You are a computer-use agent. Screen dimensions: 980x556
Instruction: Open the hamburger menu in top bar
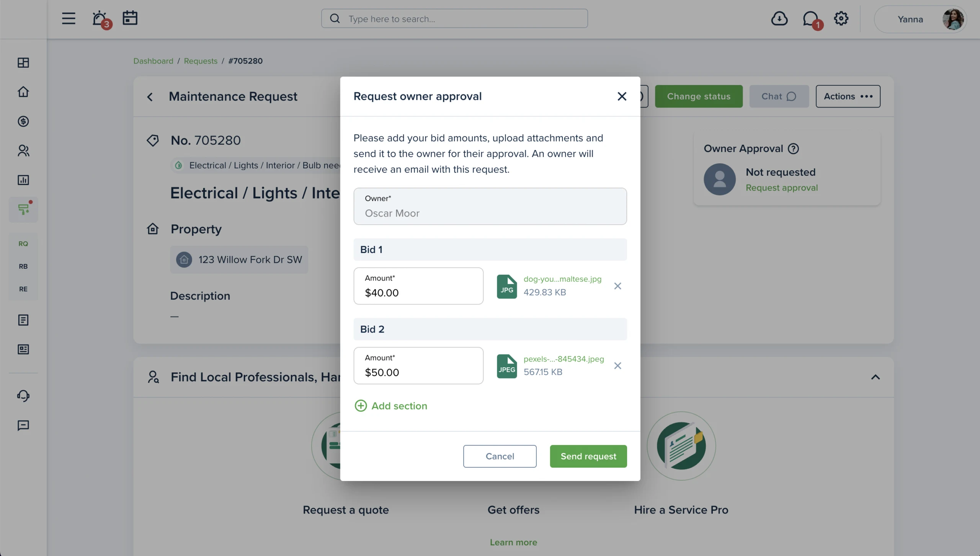pyautogui.click(x=69, y=18)
